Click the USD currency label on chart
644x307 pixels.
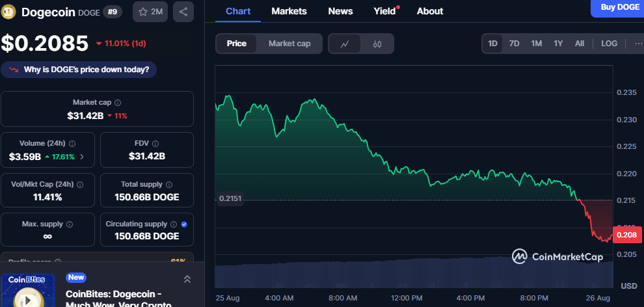(x=629, y=286)
